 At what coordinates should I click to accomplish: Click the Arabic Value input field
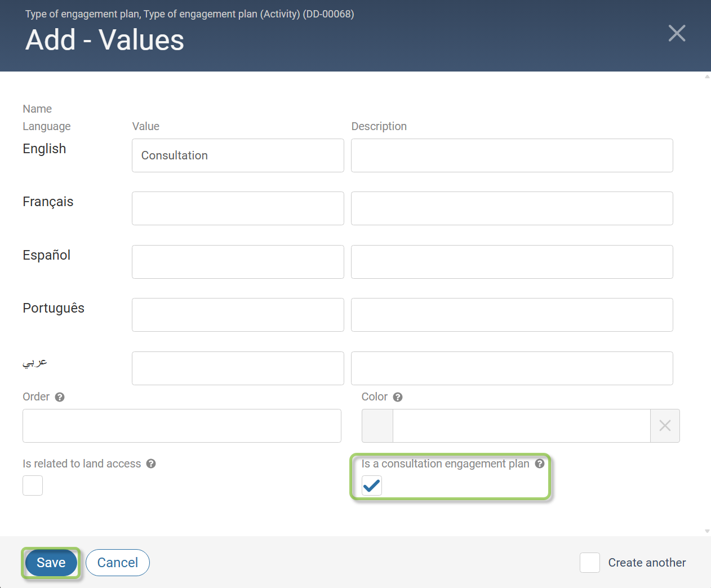point(238,368)
